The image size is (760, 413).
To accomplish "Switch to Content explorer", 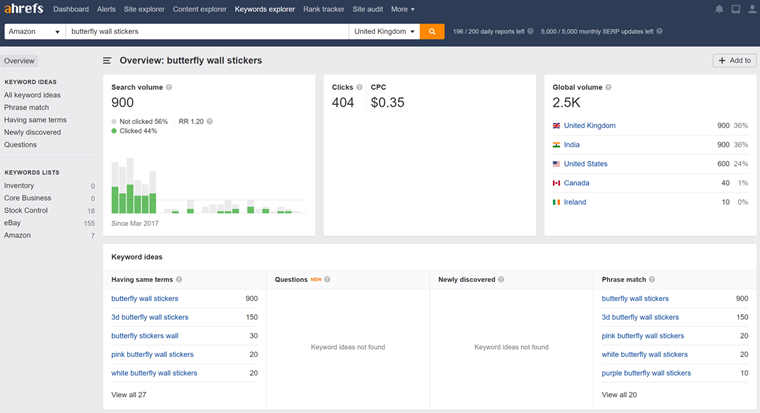I will tap(200, 9).
